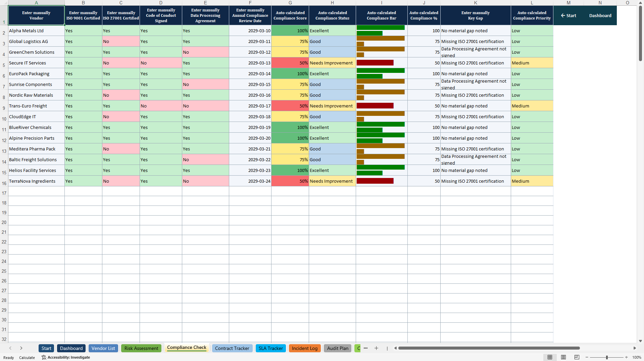The width and height of the screenshot is (644, 361).
Task: Open the Contract Tracker sheet tab
Action: pos(232,348)
